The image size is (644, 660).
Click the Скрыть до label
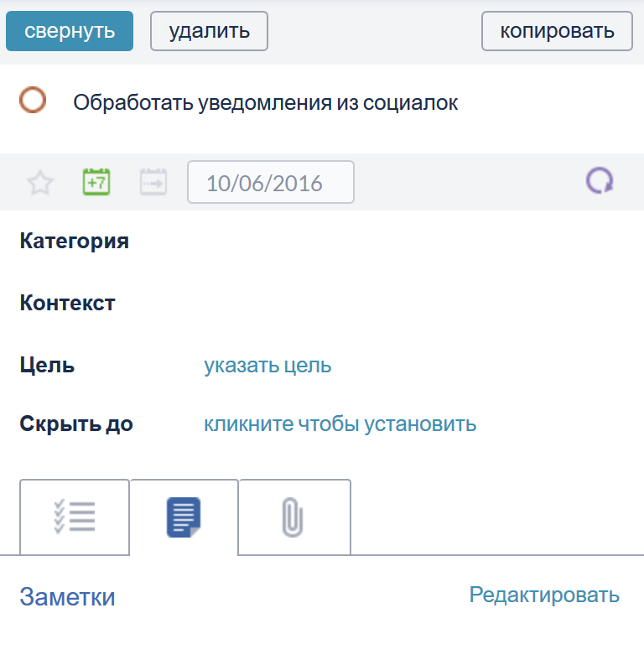[x=76, y=424]
